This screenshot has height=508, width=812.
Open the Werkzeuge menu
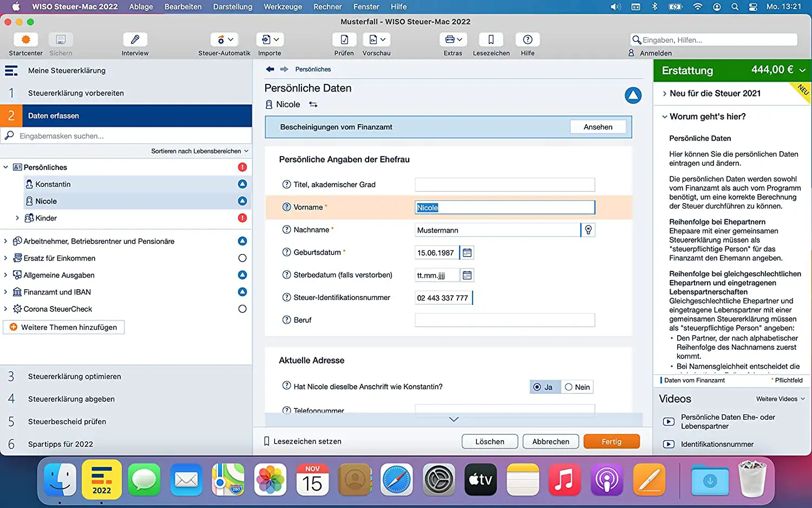(x=283, y=7)
